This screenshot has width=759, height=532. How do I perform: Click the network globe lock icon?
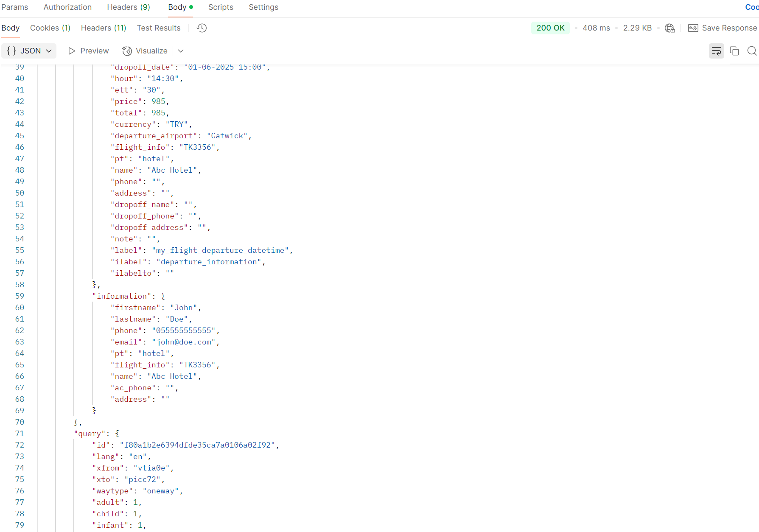(x=670, y=28)
